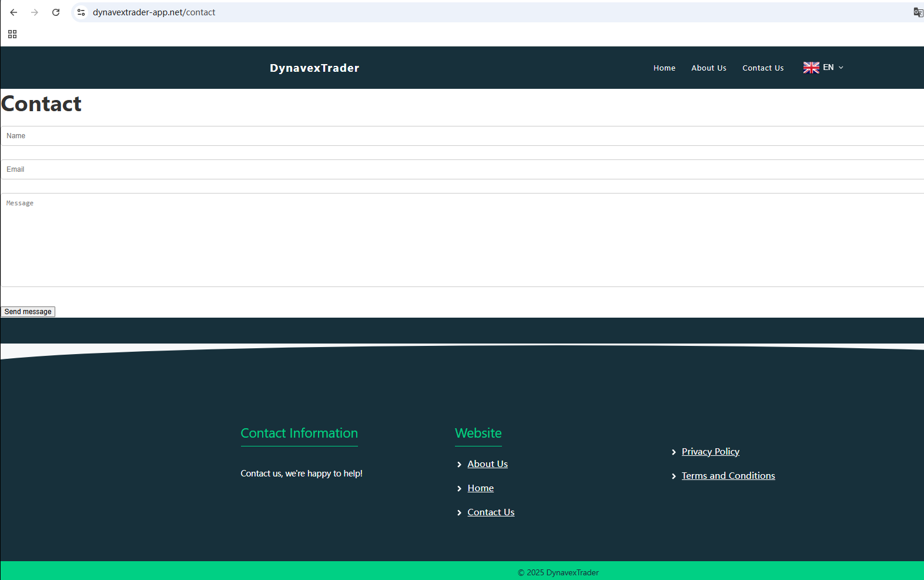Click into the Name field
Image resolution: width=924 pixels, height=580 pixels.
462,136
